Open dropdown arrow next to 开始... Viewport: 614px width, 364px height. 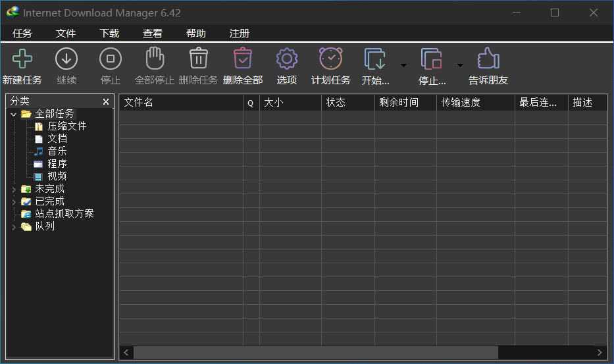[x=403, y=65]
